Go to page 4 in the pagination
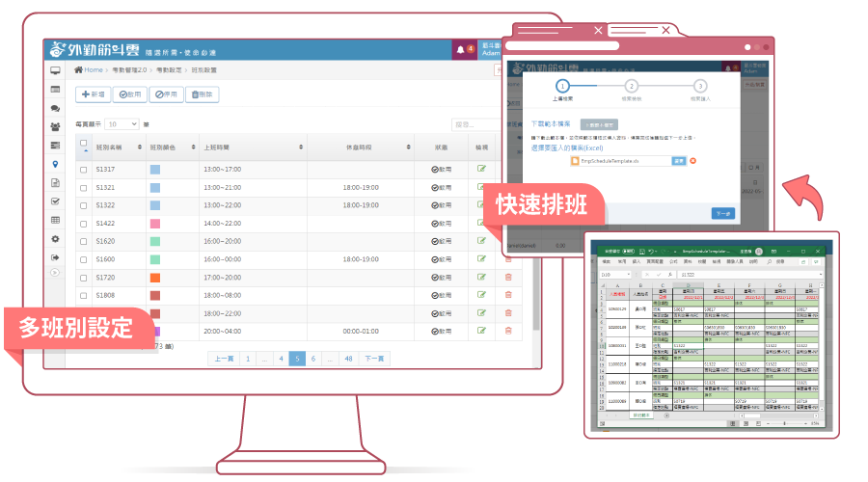868x482 pixels. (282, 359)
